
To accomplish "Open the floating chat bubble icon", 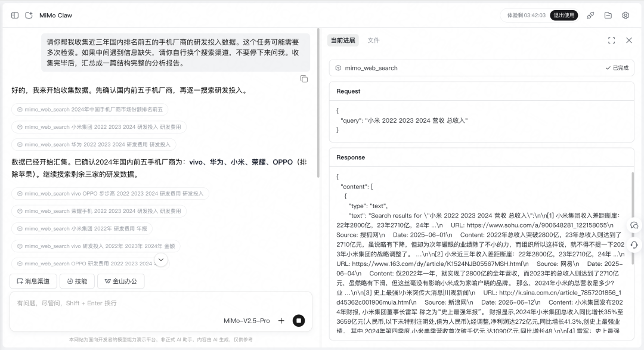I will pos(634,225).
